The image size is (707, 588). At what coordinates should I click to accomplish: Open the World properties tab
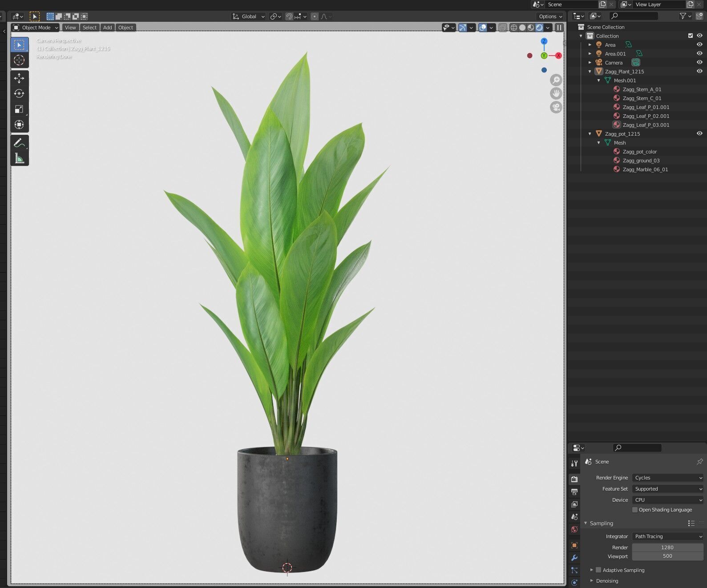[574, 529]
